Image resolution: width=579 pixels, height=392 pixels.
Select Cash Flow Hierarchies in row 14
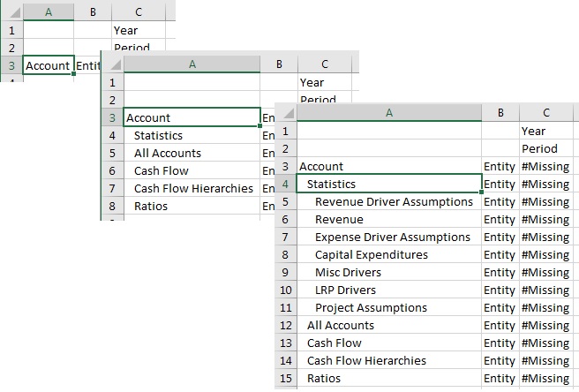pyautogui.click(x=354, y=360)
